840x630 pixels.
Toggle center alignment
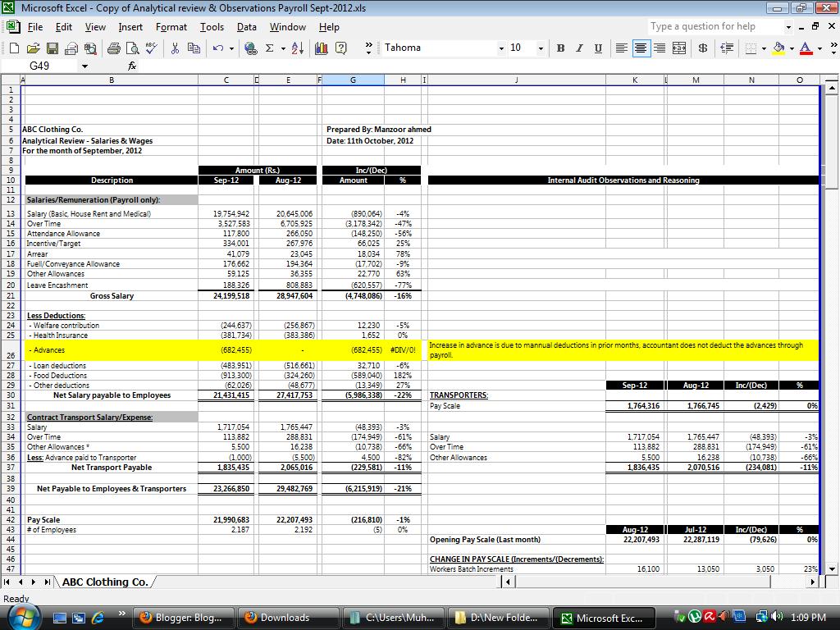pyautogui.click(x=640, y=48)
